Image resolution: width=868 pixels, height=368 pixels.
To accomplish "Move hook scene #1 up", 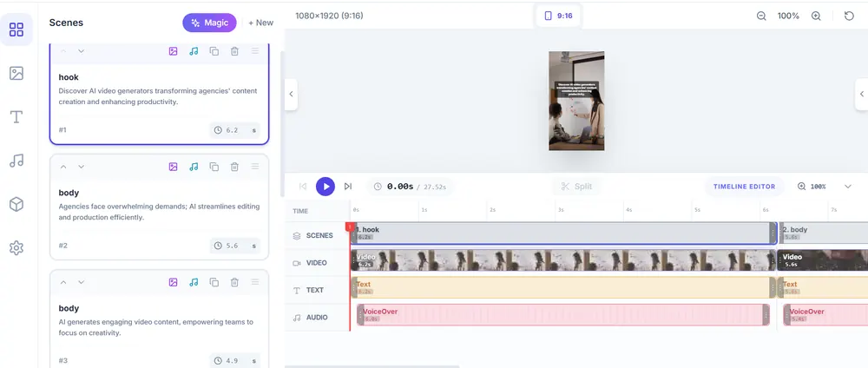I will coord(63,51).
